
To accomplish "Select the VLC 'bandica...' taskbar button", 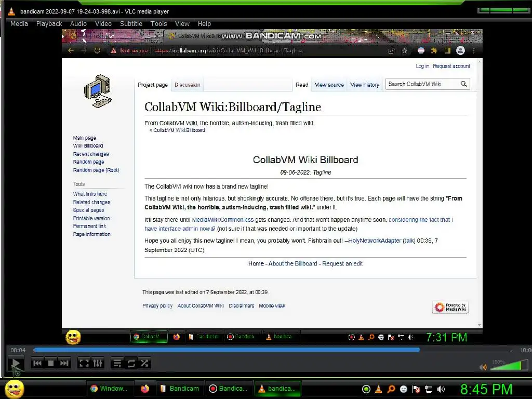I will (277, 389).
